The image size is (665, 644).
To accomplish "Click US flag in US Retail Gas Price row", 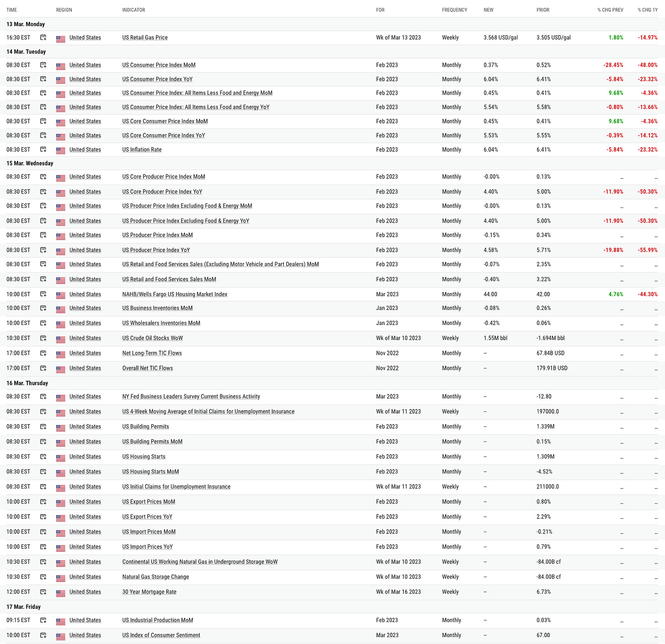I will click(x=61, y=39).
